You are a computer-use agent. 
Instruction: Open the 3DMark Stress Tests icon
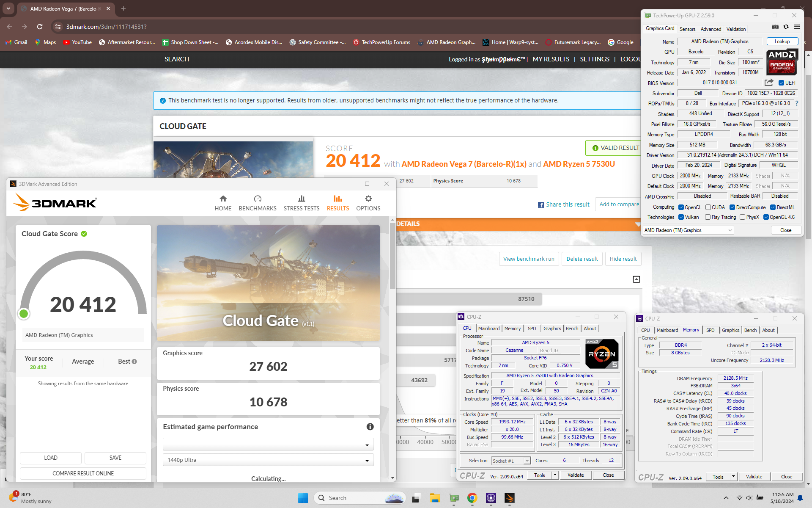pyautogui.click(x=302, y=199)
